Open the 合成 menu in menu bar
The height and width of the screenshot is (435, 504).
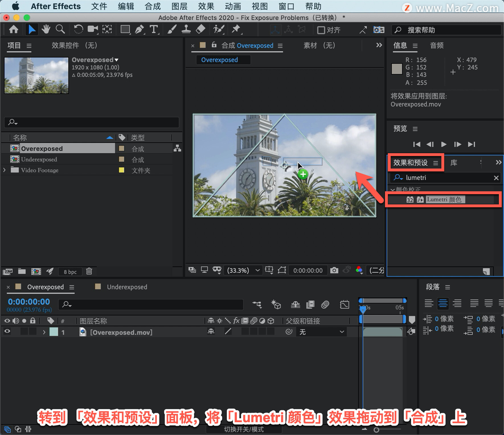153,6
